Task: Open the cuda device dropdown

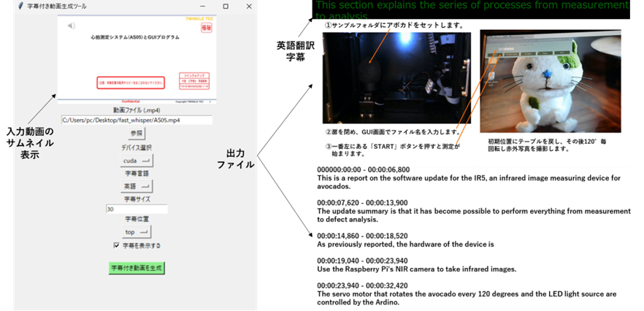Action: pos(137,161)
